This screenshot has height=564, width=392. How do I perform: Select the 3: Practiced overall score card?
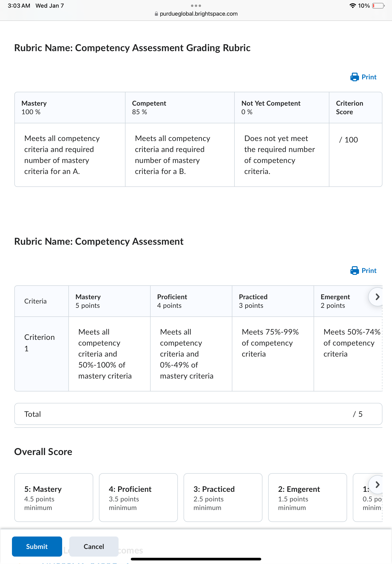click(x=223, y=498)
